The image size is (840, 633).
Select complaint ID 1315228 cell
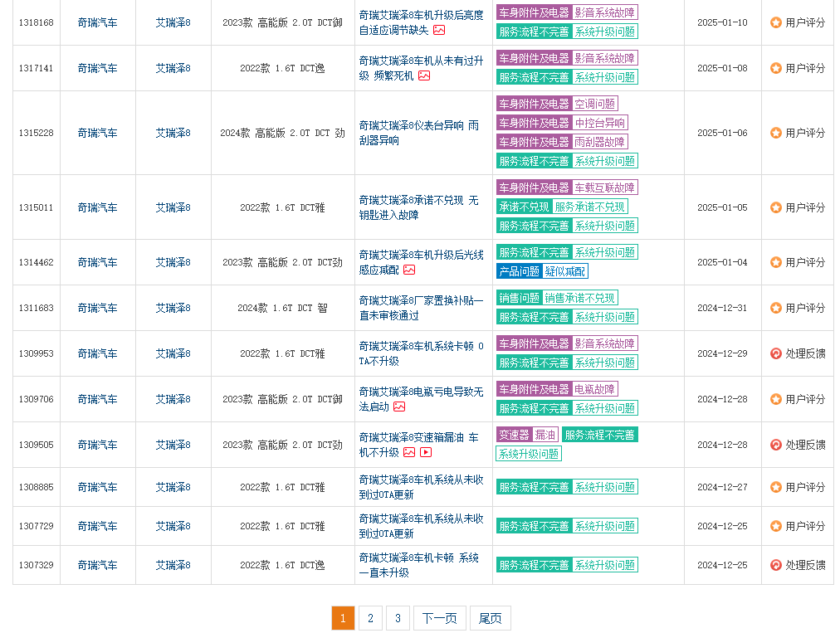coord(37,133)
